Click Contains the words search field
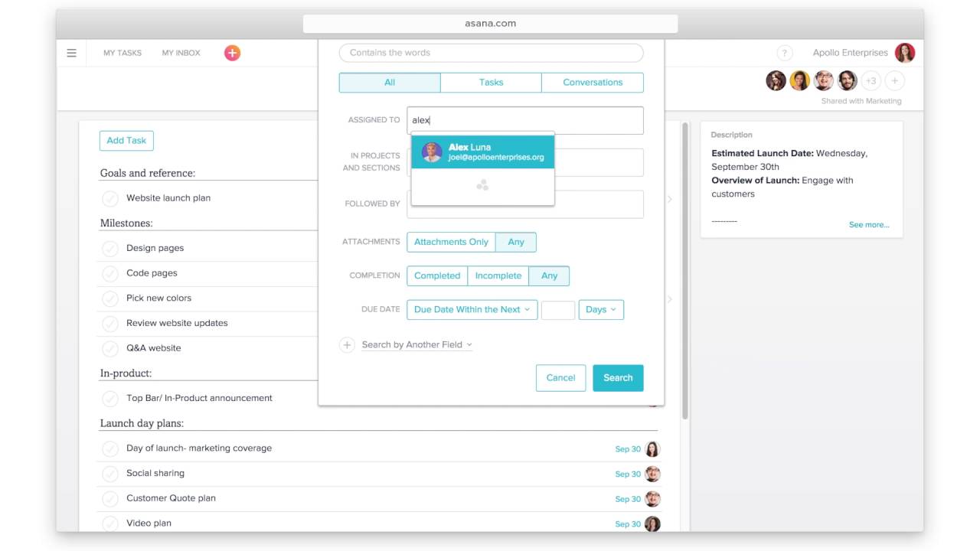Screen dimensions: 980x551 [x=491, y=53]
